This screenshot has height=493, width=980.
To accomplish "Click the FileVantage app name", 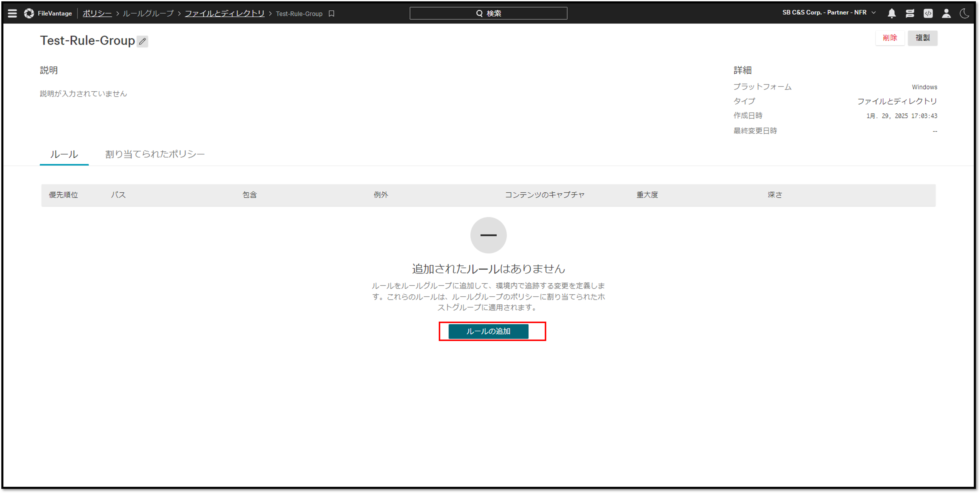I will pos(55,13).
